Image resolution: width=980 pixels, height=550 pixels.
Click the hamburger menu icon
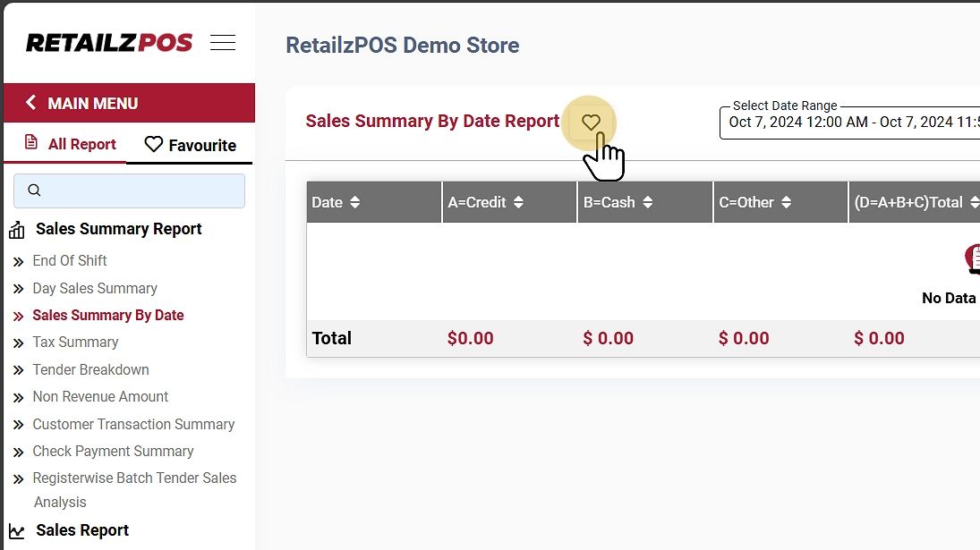(223, 42)
